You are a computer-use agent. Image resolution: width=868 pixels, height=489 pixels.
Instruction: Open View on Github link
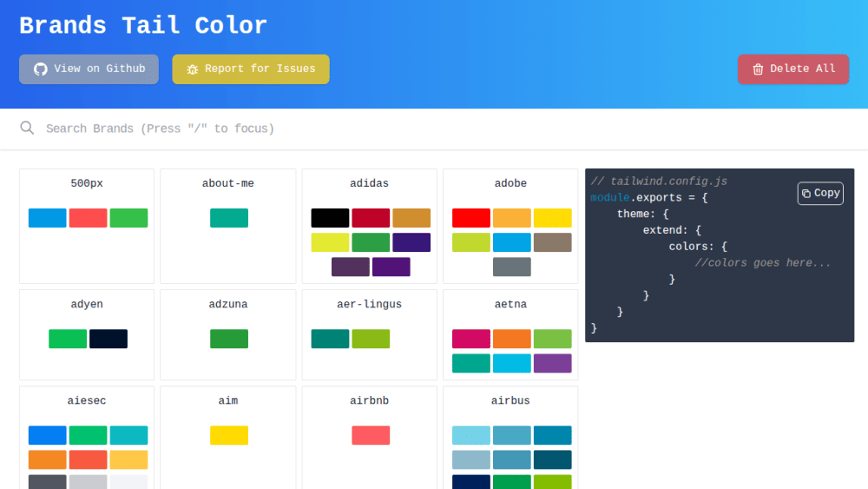tap(89, 69)
